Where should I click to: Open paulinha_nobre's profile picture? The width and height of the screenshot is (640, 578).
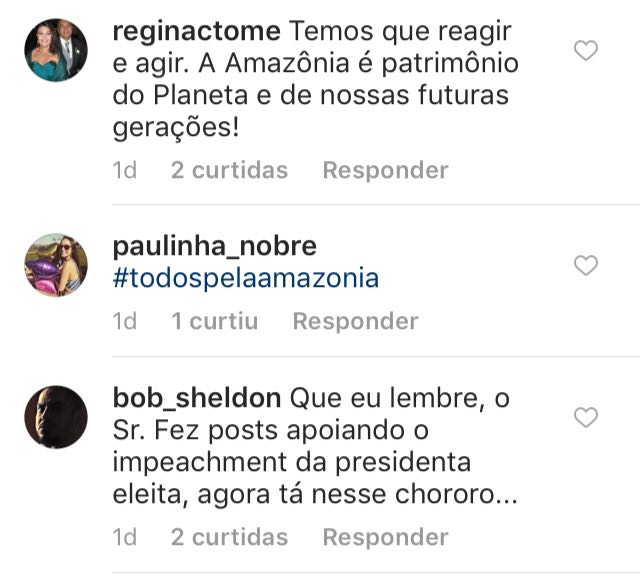coord(56,265)
